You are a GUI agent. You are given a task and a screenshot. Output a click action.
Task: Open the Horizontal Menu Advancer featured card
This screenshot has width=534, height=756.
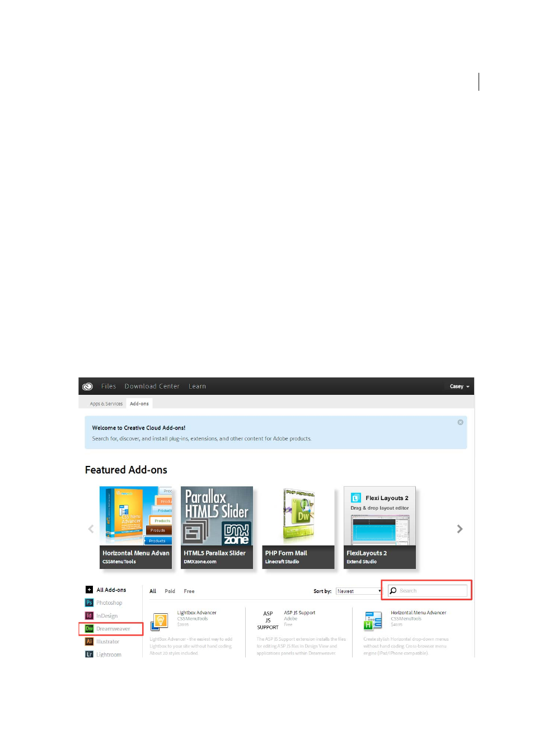tap(135, 528)
